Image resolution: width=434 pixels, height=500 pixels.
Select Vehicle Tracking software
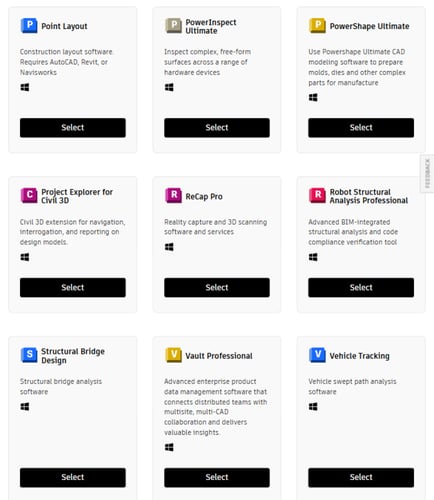(361, 477)
